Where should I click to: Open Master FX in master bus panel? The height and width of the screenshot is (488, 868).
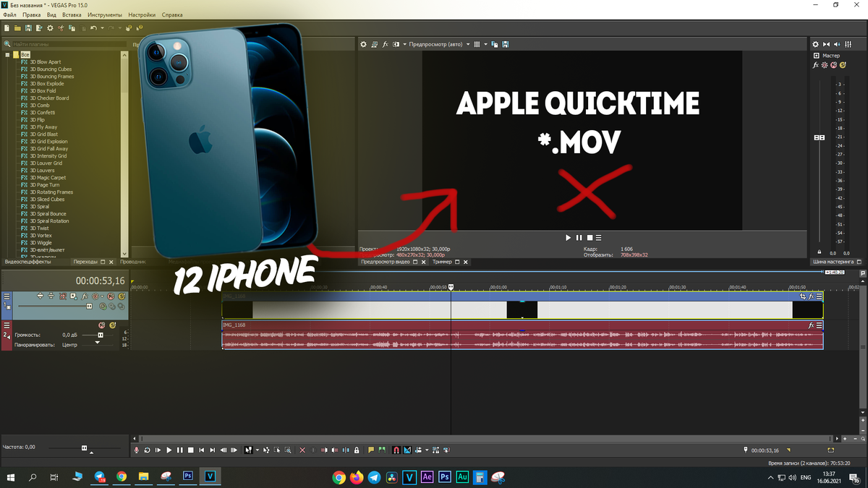click(x=815, y=65)
